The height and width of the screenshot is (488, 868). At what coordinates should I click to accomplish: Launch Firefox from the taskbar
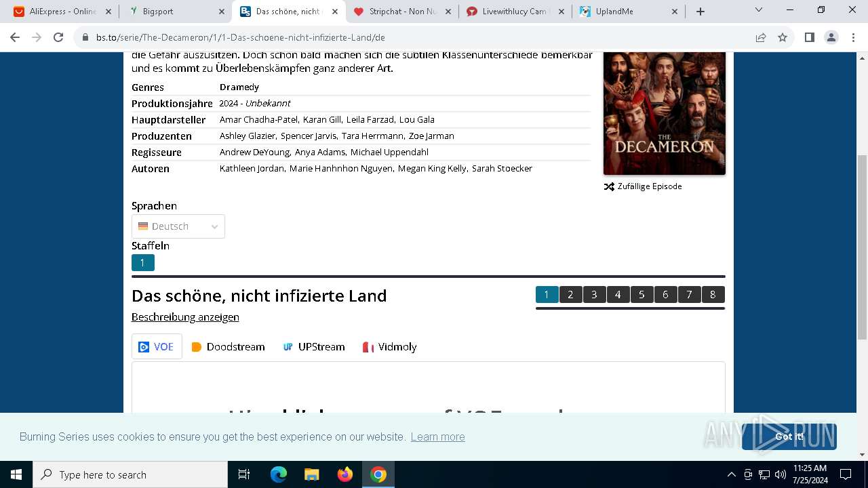point(345,474)
